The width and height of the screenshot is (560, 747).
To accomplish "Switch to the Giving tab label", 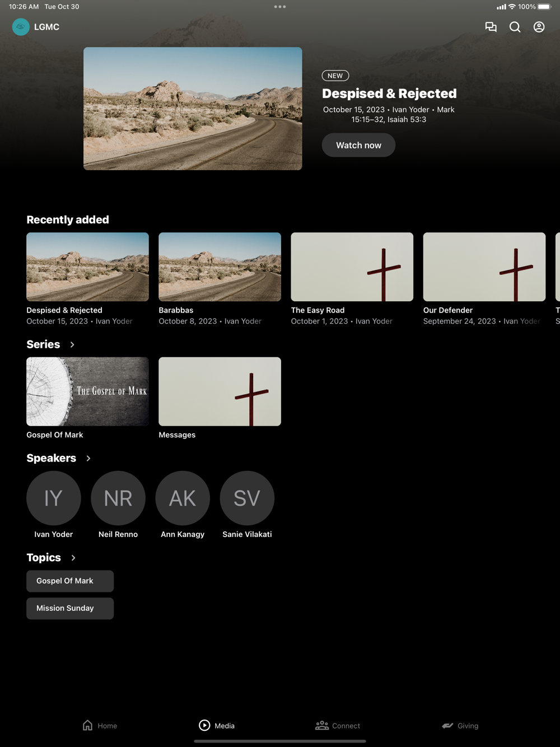I will click(468, 726).
